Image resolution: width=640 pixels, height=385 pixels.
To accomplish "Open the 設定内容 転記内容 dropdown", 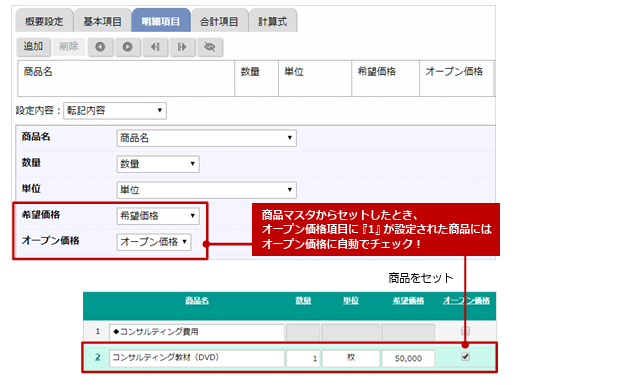I will pyautogui.click(x=115, y=111).
